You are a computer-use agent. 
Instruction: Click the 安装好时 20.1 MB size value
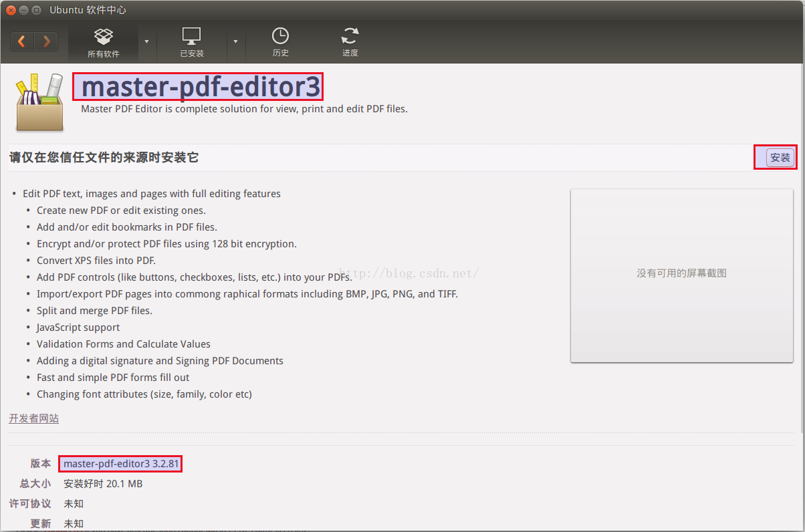tap(103, 484)
